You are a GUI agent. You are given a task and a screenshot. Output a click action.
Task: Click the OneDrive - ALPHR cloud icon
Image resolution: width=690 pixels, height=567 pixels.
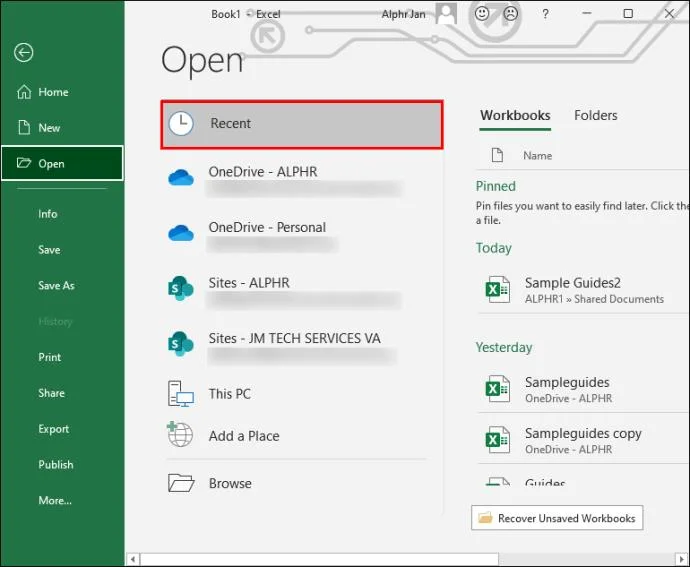[x=181, y=178]
